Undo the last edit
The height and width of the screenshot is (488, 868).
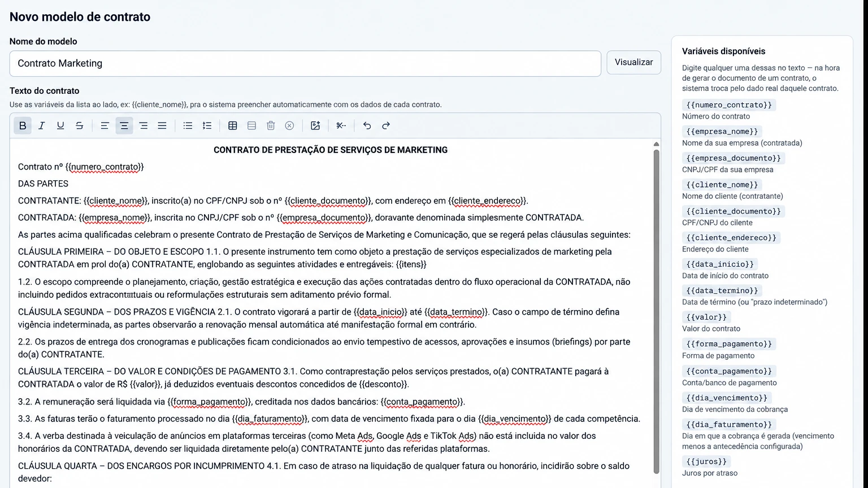(367, 125)
